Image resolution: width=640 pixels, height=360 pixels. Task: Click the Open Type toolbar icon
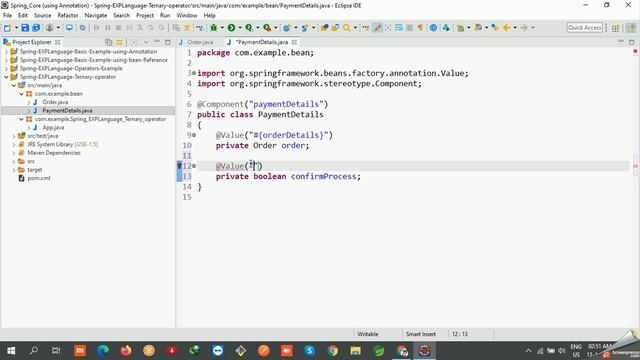pyautogui.click(x=324, y=28)
